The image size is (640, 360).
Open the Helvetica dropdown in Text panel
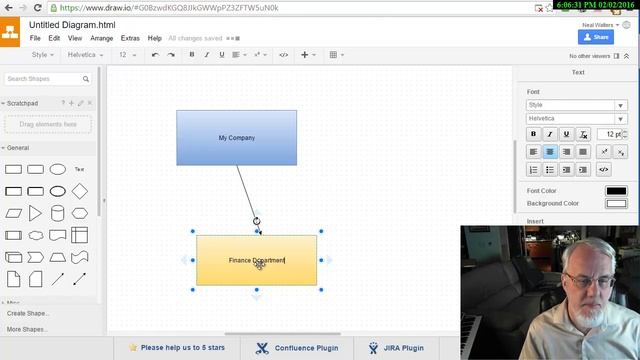tap(576, 119)
